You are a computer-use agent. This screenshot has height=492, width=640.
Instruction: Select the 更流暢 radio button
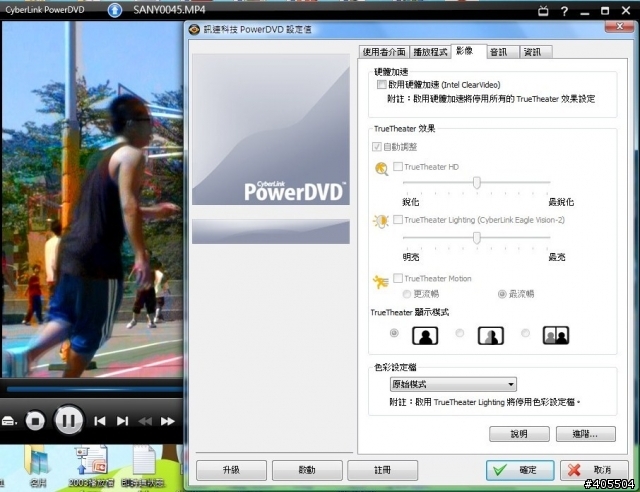point(407,294)
